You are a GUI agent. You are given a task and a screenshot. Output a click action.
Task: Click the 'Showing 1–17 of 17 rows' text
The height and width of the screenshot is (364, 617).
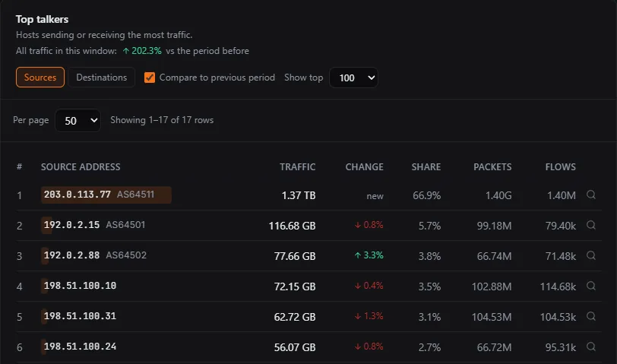click(x=162, y=120)
